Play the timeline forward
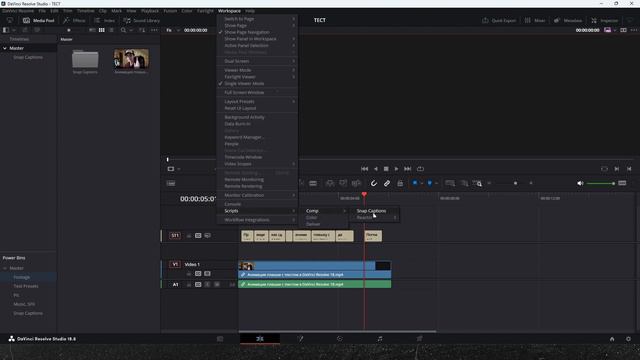Image resolution: width=640 pixels, height=360 pixels. (396, 169)
